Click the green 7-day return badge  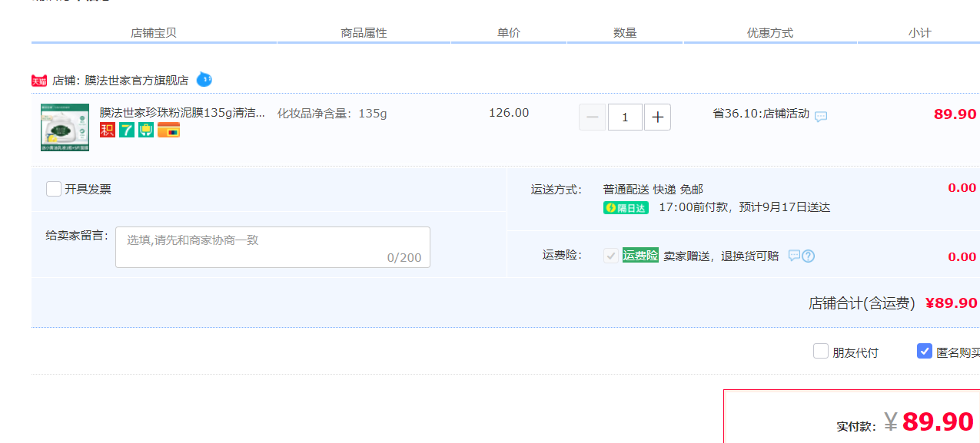pos(127,130)
